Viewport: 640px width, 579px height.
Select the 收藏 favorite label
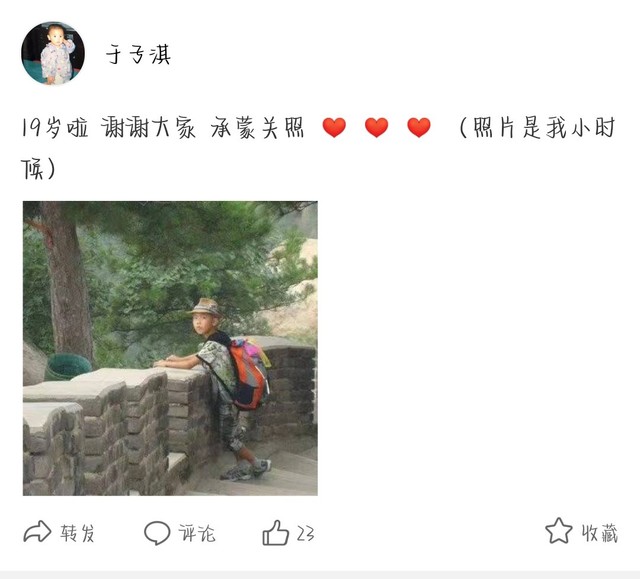pos(600,533)
